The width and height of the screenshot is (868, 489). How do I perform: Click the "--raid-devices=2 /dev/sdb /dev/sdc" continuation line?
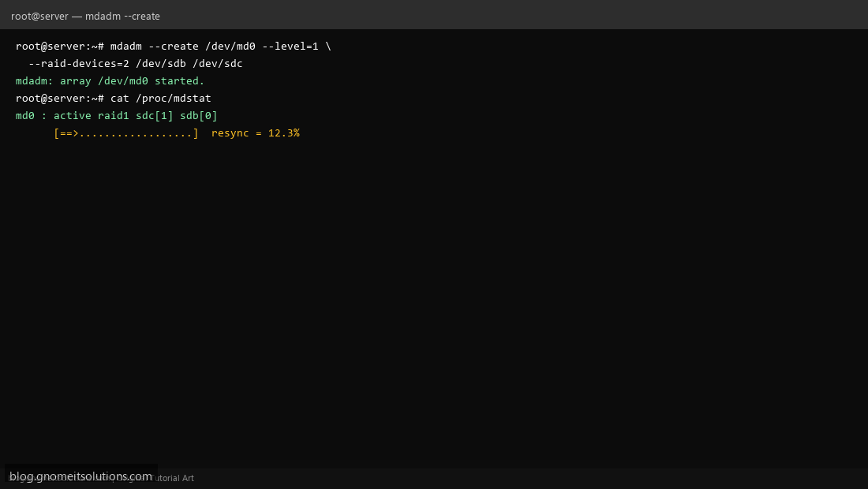pos(136,63)
